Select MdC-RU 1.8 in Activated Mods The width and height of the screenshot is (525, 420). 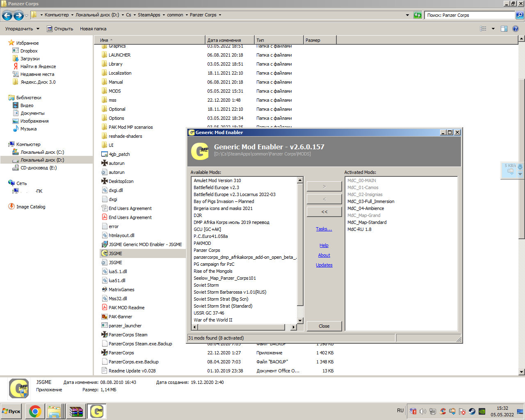(359, 229)
